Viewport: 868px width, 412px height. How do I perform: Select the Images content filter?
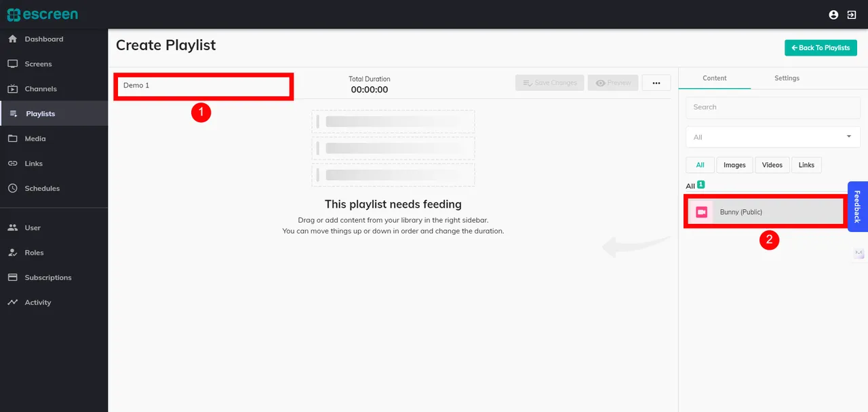click(734, 164)
